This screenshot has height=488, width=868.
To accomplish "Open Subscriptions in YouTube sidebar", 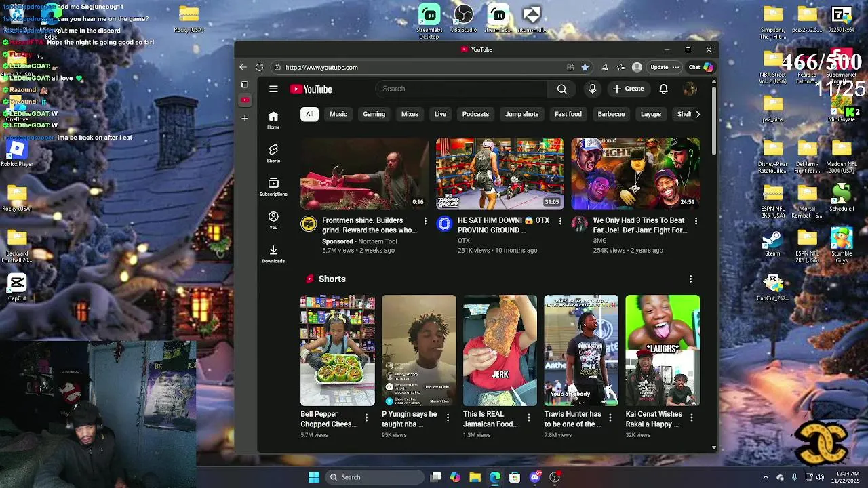I will tap(273, 187).
